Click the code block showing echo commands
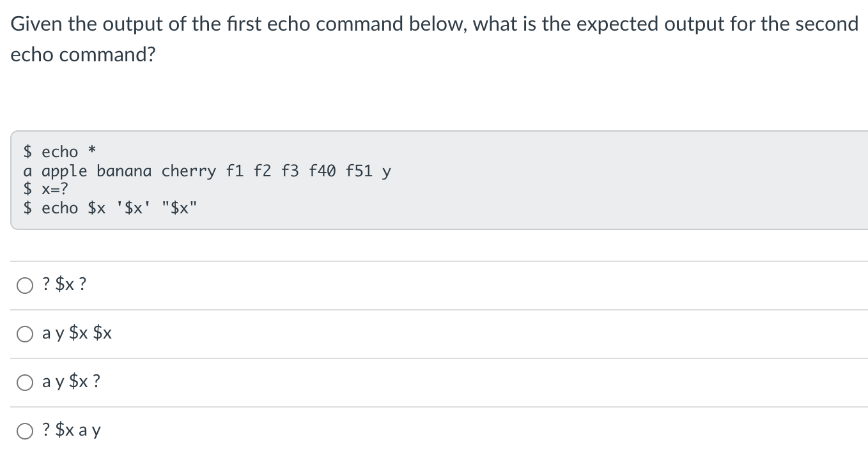 [256, 180]
